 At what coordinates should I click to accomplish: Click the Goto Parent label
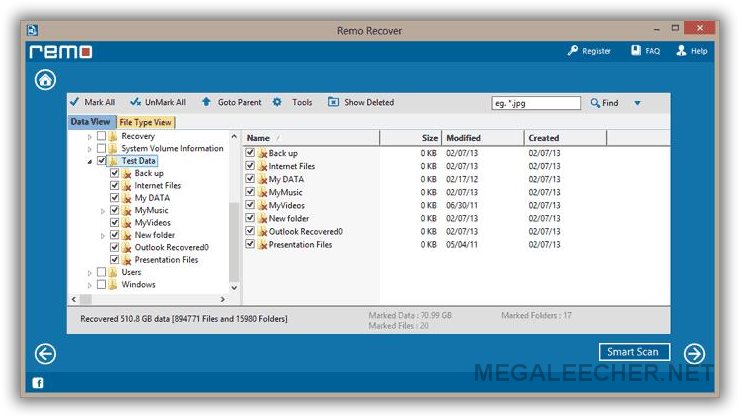pos(239,102)
